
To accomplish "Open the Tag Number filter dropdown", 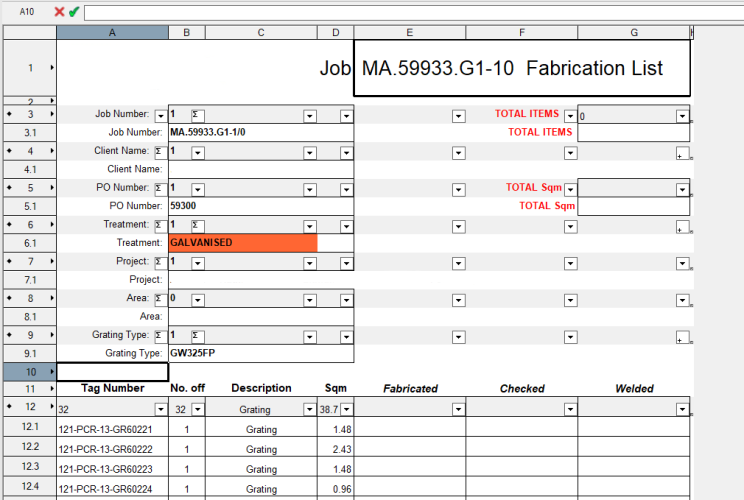I will click(x=160, y=410).
